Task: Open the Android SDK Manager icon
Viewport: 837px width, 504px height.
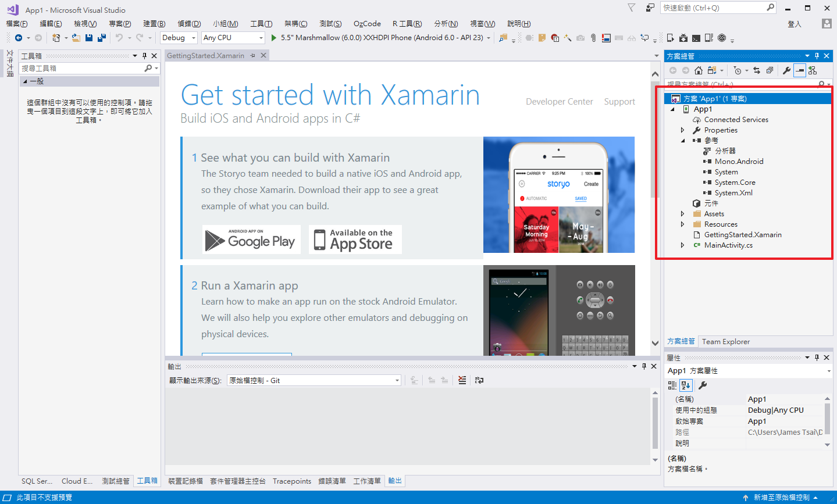Action: (x=683, y=38)
